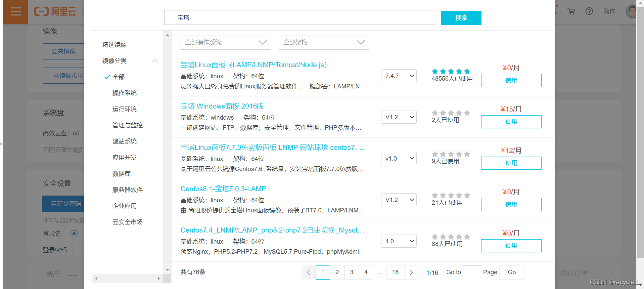Open the help question mark icon
The image size is (644, 289).
pos(589,11)
